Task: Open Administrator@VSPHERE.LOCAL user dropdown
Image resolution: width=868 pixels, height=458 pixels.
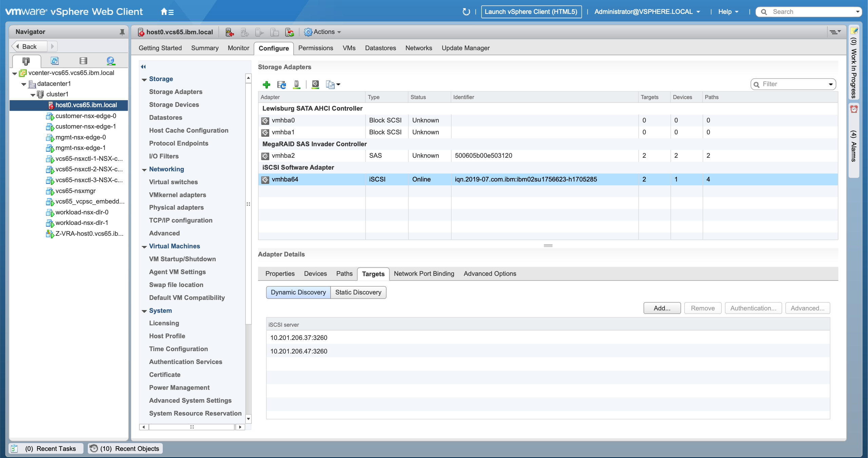Action: (647, 12)
